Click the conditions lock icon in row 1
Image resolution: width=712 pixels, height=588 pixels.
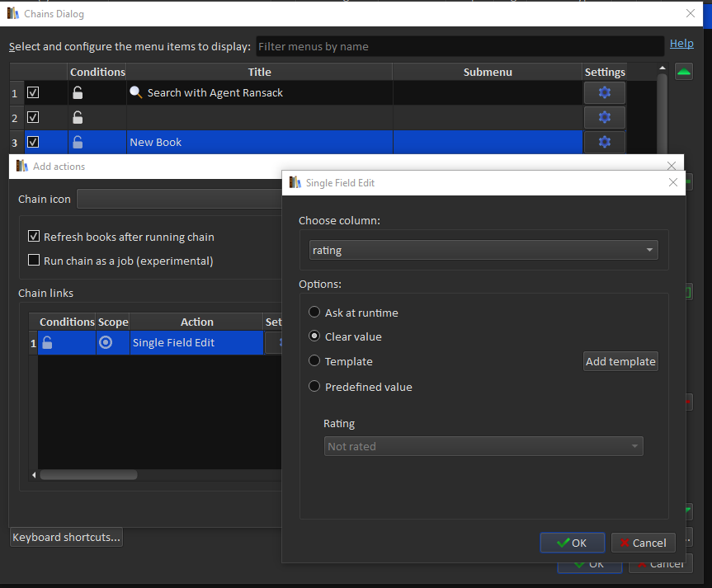click(x=78, y=93)
